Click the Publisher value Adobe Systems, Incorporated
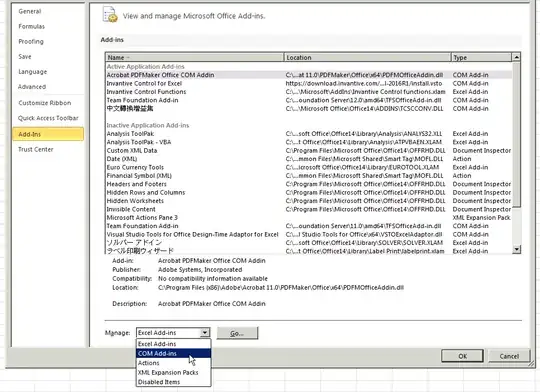The height and width of the screenshot is (392, 540). pos(200,270)
